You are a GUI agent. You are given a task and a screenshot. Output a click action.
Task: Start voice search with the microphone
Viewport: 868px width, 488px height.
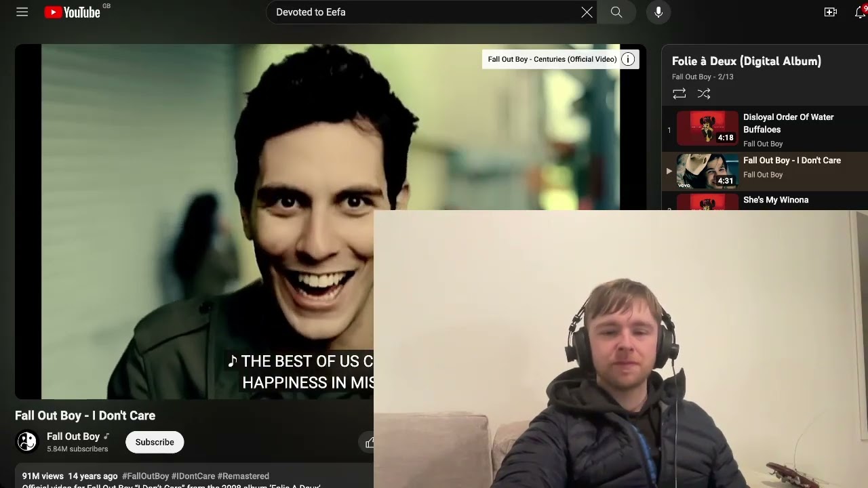[x=658, y=12]
